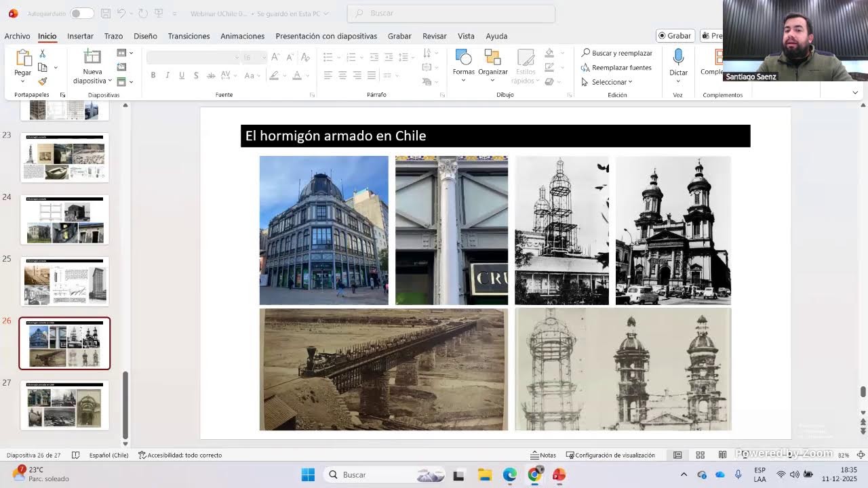The height and width of the screenshot is (488, 868).
Task: Click Accesibilidad: todo correcto status
Action: click(180, 455)
